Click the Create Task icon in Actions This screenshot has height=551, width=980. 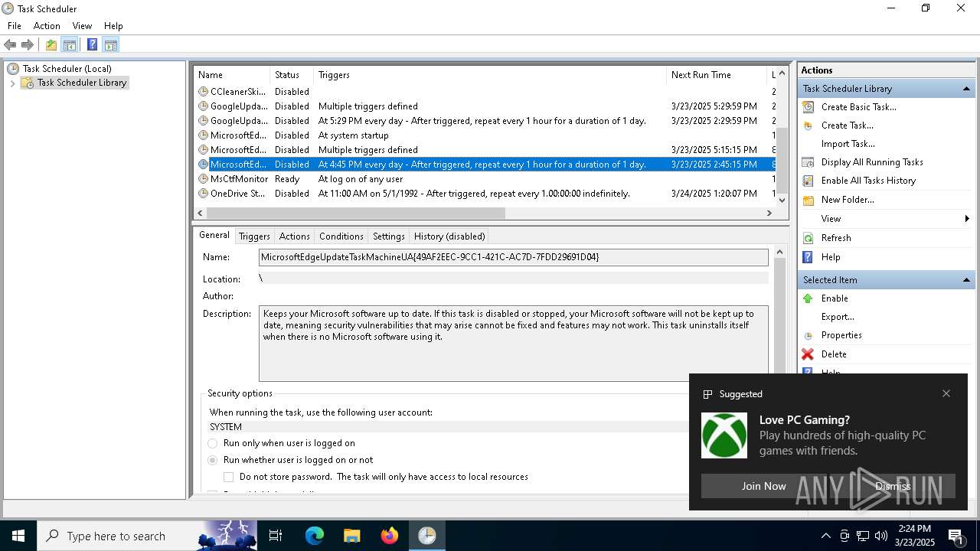(808, 126)
